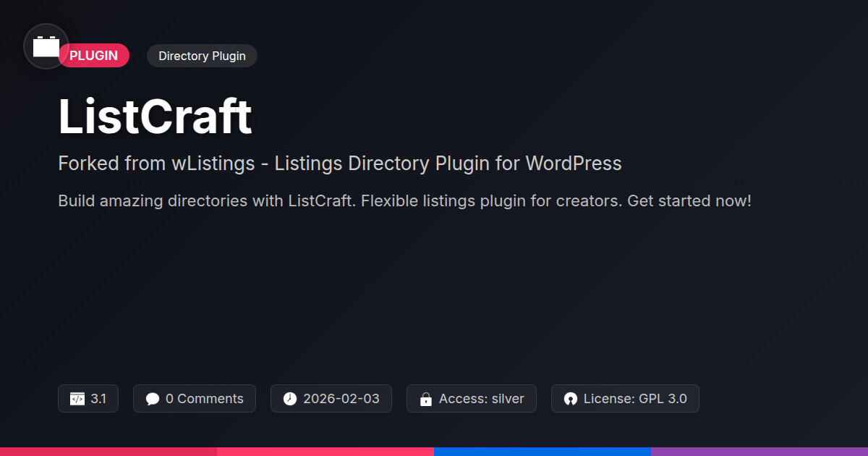Viewport: 868px width, 456px height.
Task: Click the blue segment of bottom color bar
Action: point(542,451)
